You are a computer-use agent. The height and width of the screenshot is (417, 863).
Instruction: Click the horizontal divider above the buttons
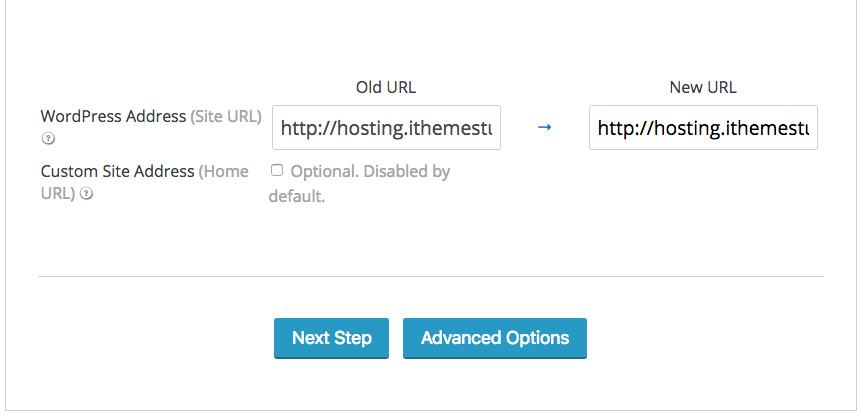[x=431, y=276]
